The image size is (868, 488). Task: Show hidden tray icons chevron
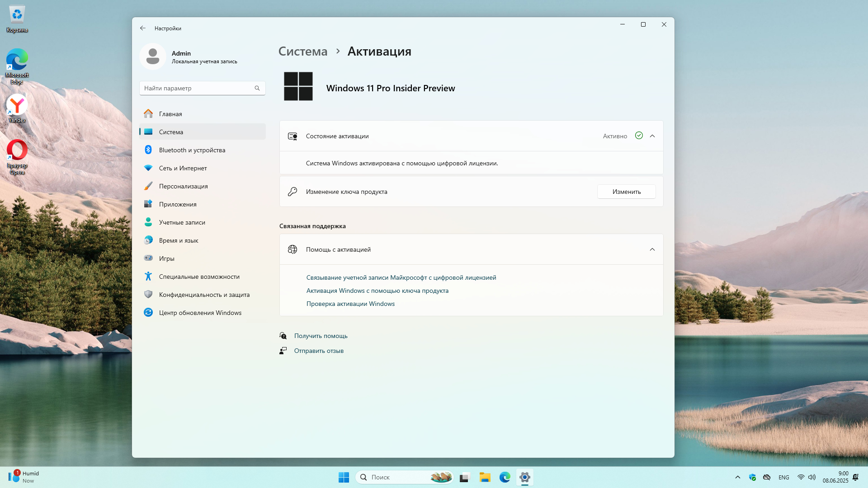tap(738, 477)
